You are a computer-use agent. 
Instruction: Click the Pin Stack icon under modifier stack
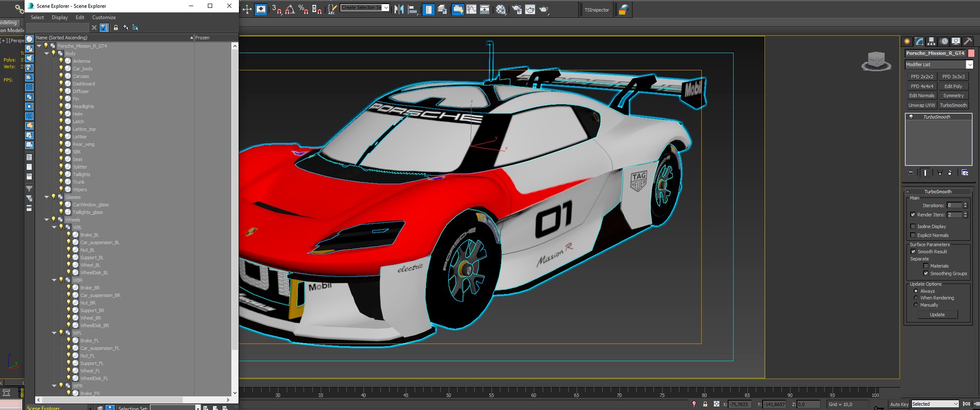coord(911,173)
